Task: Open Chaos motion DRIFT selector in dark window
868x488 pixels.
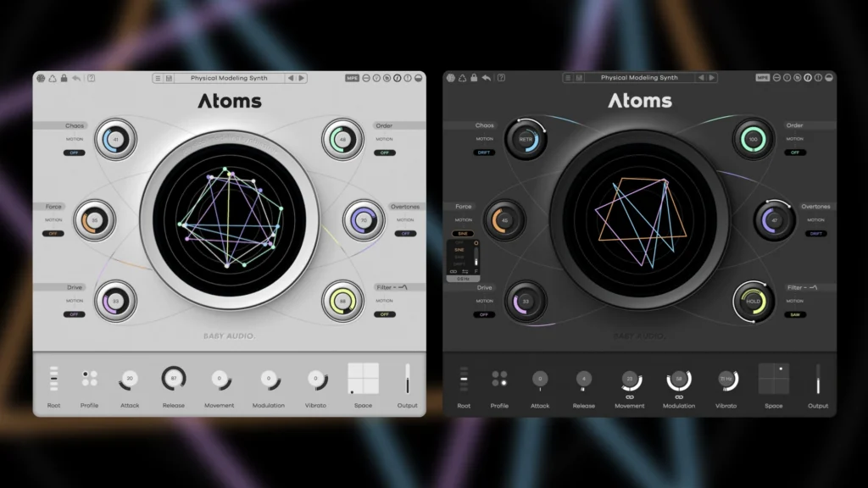Action: (x=484, y=152)
